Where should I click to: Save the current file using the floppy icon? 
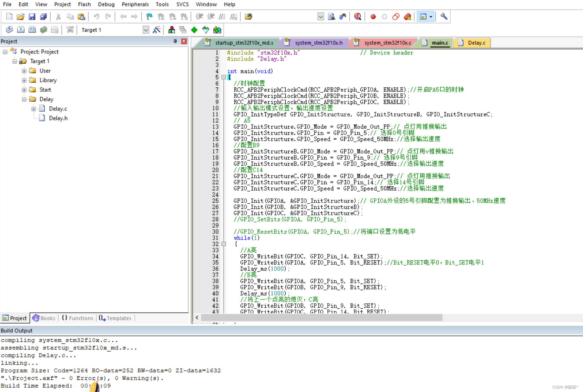point(32,16)
